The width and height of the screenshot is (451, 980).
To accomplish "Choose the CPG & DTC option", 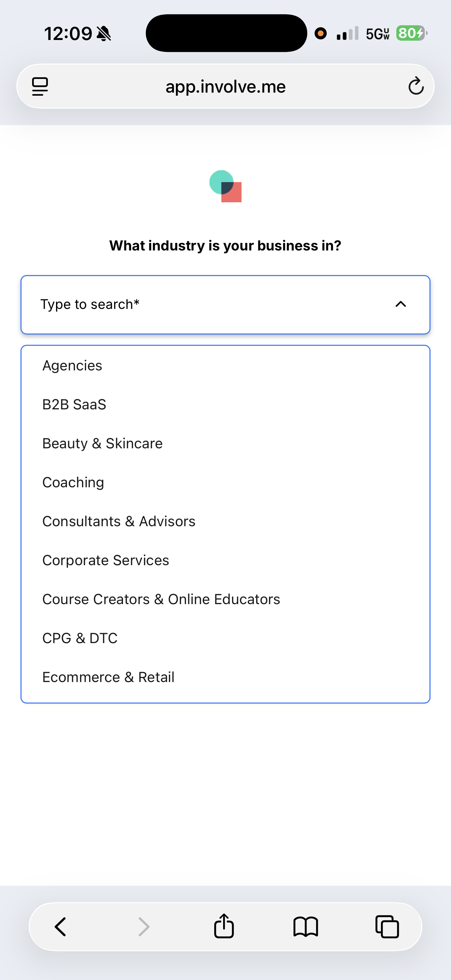I will 225,638.
